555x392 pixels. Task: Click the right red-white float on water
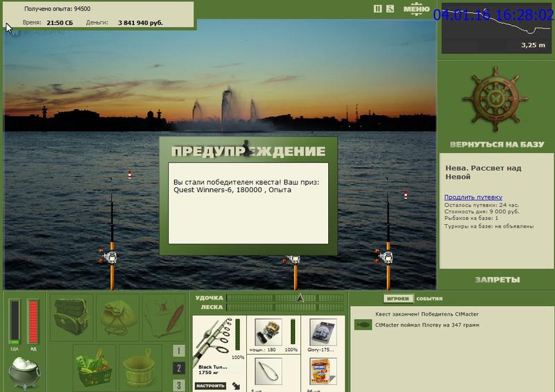tap(406, 194)
